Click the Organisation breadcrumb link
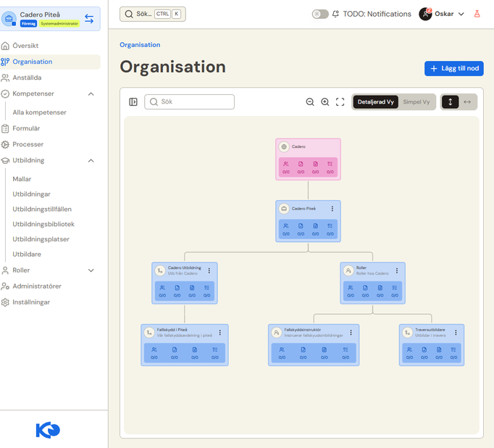Screen dimensions: 494x448 tap(140, 45)
